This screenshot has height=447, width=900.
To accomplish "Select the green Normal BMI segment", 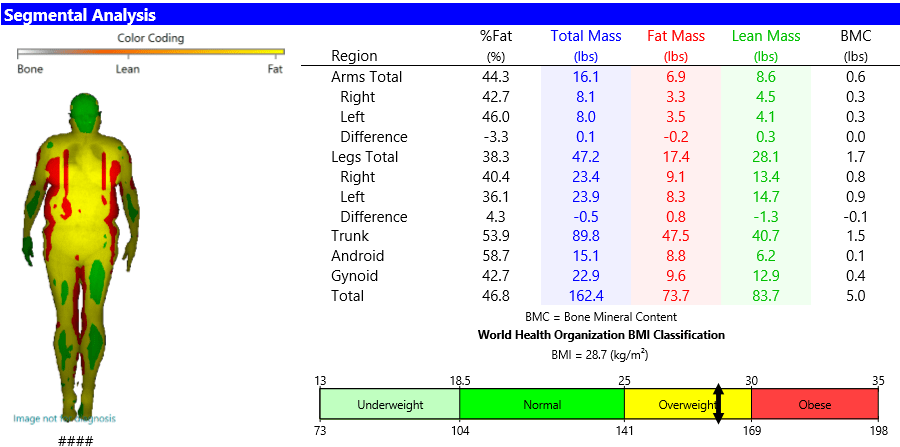I will pyautogui.click(x=541, y=405).
